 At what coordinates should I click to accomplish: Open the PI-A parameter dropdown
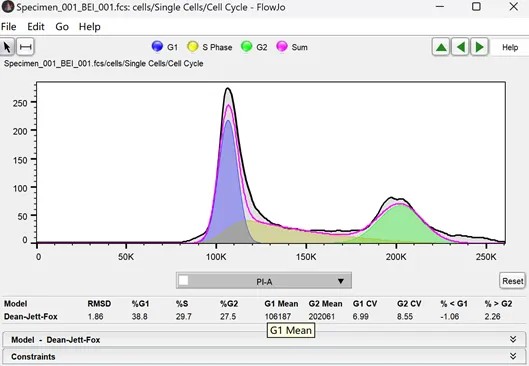point(264,281)
